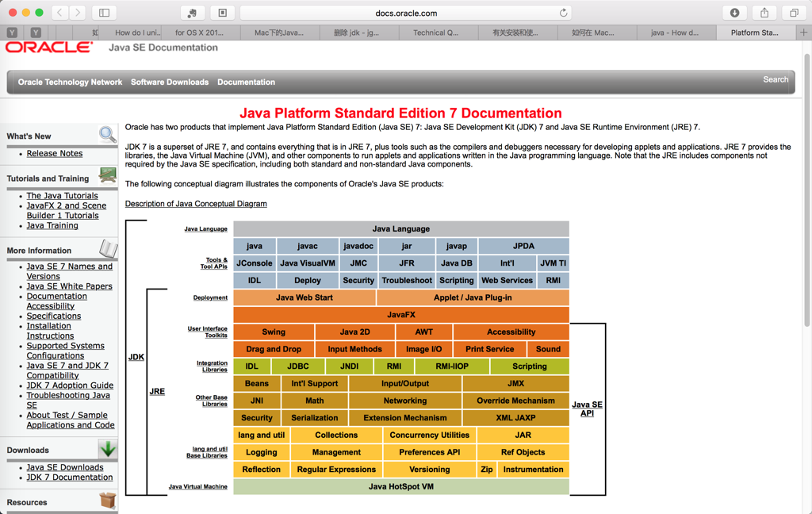
Task: Click the Applet / Java Plug-in cell
Action: [x=473, y=297]
